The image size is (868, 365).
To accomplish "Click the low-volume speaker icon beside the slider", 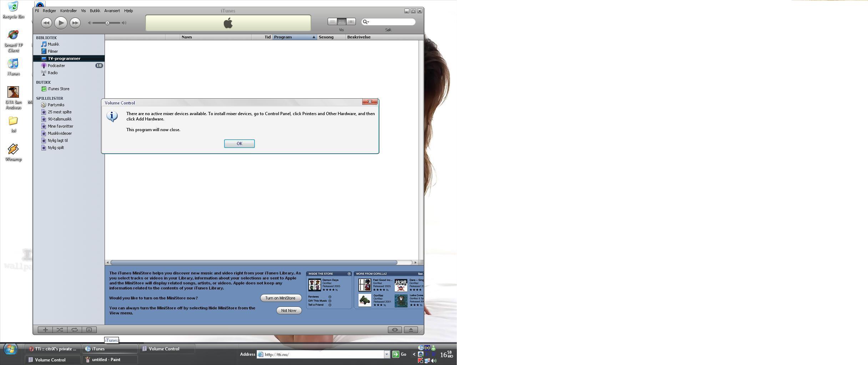I will pyautogui.click(x=90, y=23).
